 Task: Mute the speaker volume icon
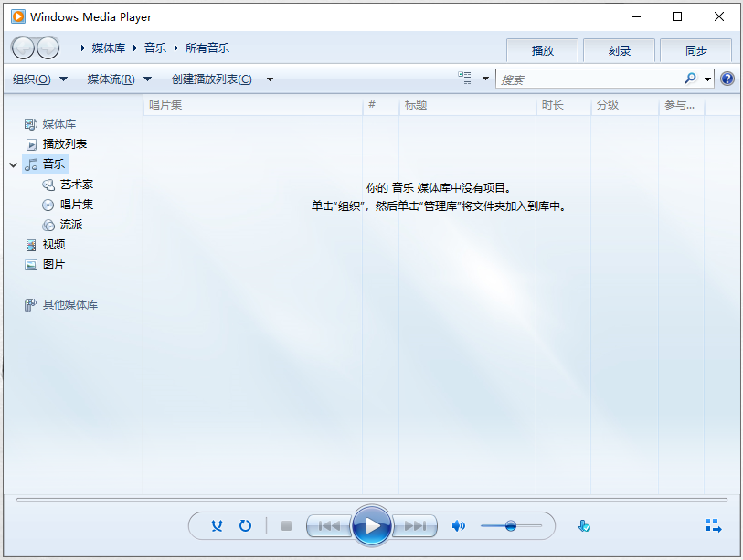[x=458, y=526]
